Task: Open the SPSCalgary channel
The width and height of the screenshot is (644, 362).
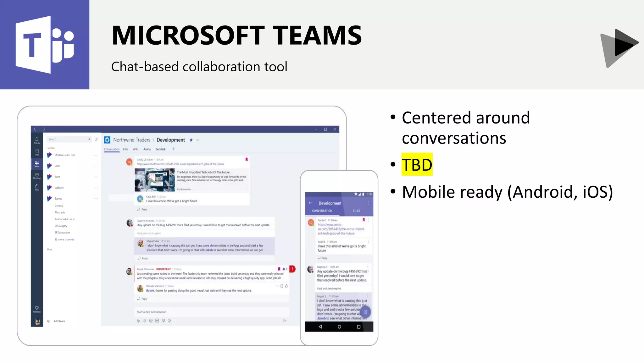Action: coord(61,226)
